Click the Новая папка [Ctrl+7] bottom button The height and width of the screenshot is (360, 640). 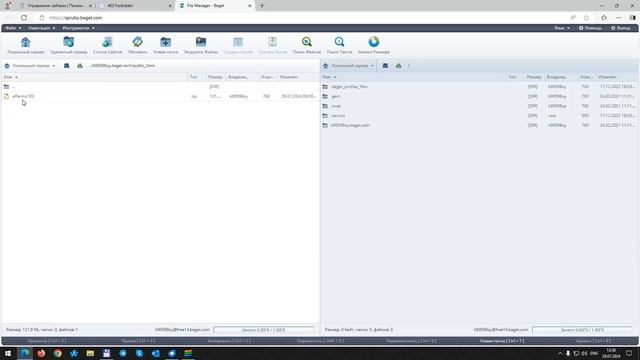502,341
